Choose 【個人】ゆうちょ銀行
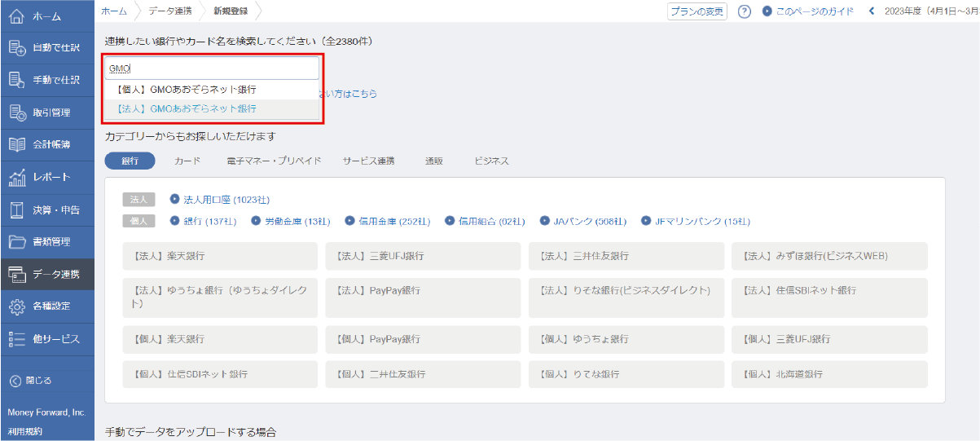Image resolution: width=980 pixels, height=441 pixels. pyautogui.click(x=626, y=339)
